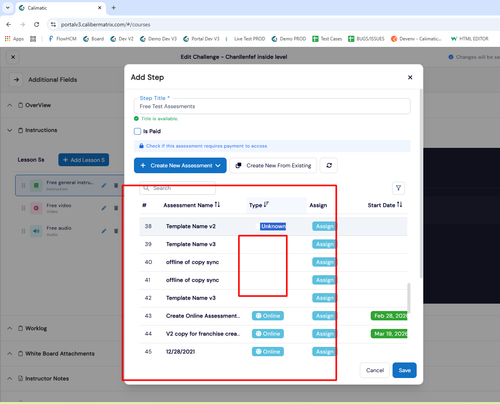
Task: Open the Dev V2 bookmark
Action: pos(122,39)
